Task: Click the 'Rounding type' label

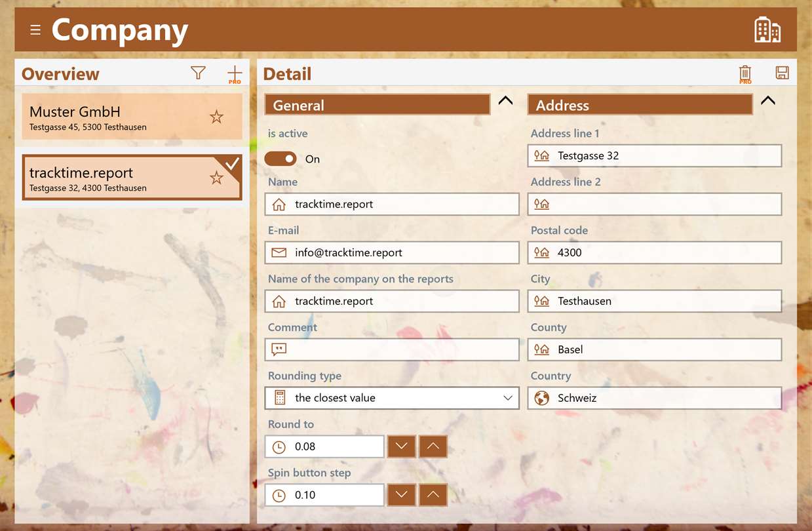Action: (x=305, y=376)
